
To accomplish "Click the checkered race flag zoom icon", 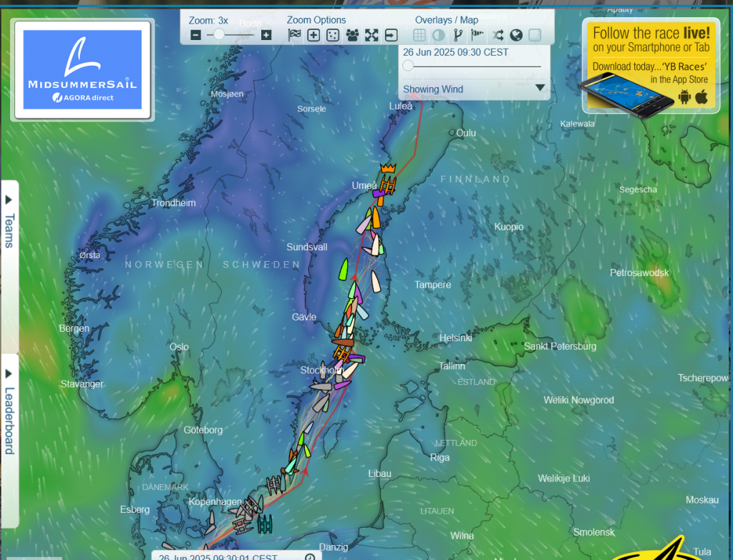I will click(x=294, y=35).
